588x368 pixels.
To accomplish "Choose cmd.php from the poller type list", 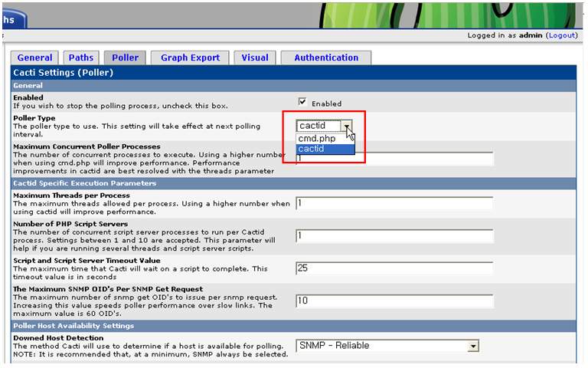I will [x=325, y=139].
